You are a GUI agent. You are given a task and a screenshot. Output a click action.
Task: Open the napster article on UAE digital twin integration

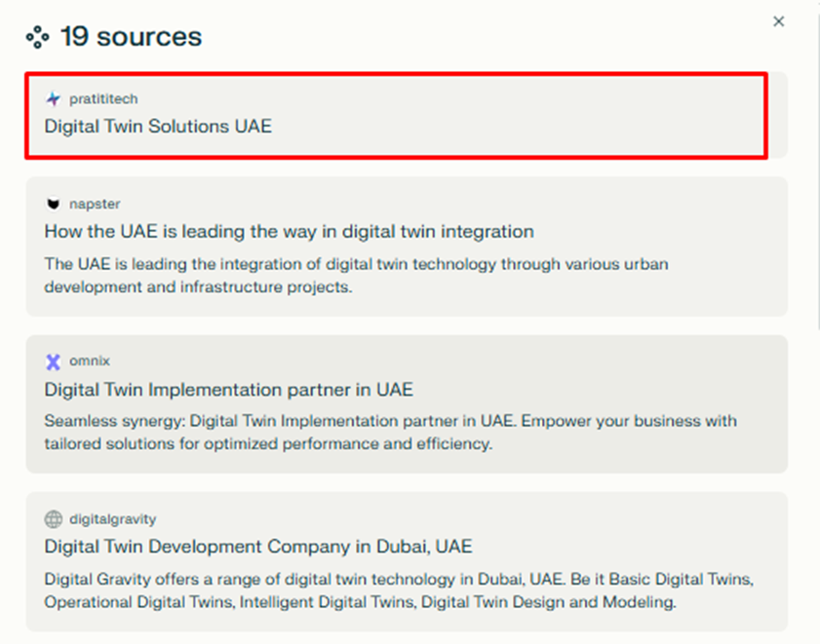pos(289,232)
